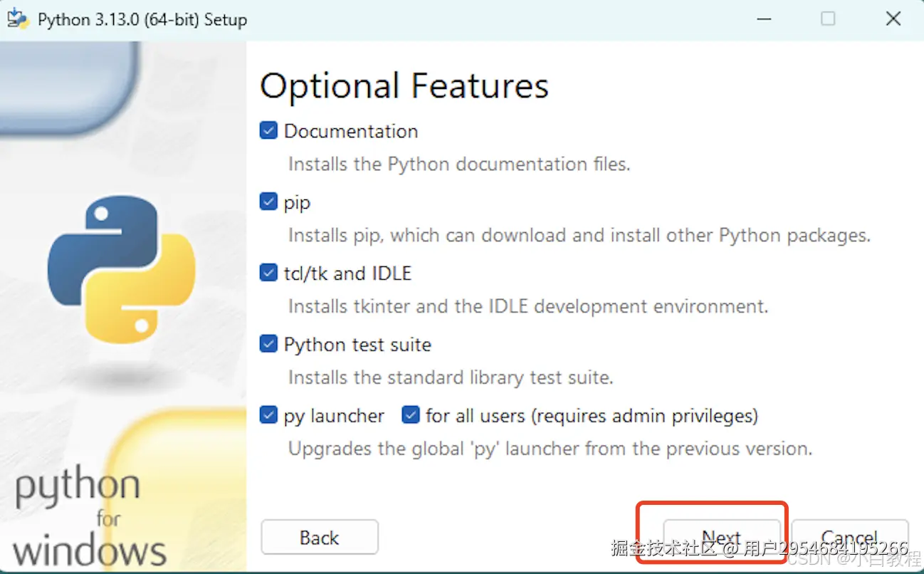The height and width of the screenshot is (574, 924).
Task: Click the Python 3.13.0 (64-bit) Setup title
Action: 142,19
